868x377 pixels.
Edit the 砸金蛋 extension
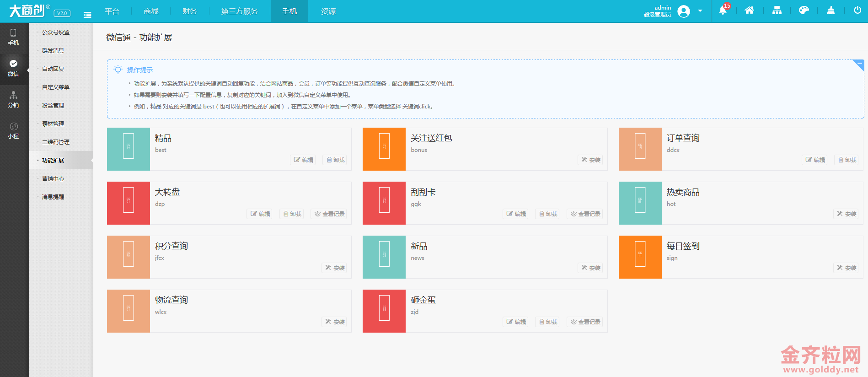click(x=516, y=322)
